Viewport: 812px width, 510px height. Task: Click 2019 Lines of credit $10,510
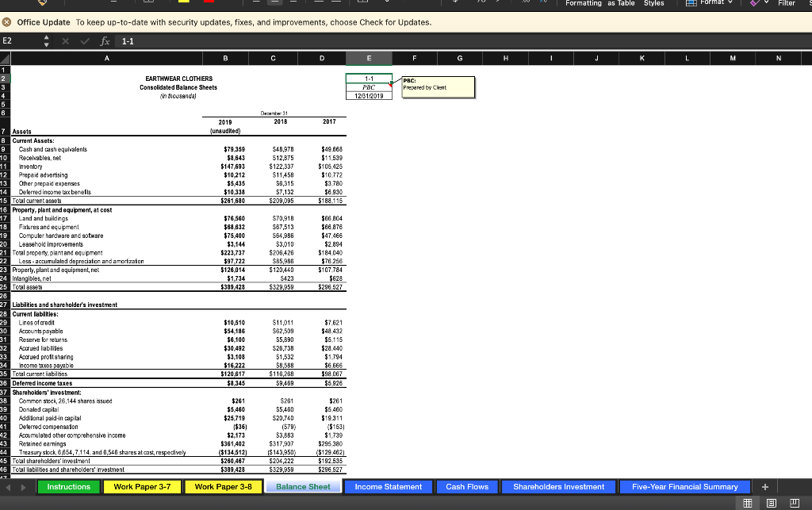[236, 323]
